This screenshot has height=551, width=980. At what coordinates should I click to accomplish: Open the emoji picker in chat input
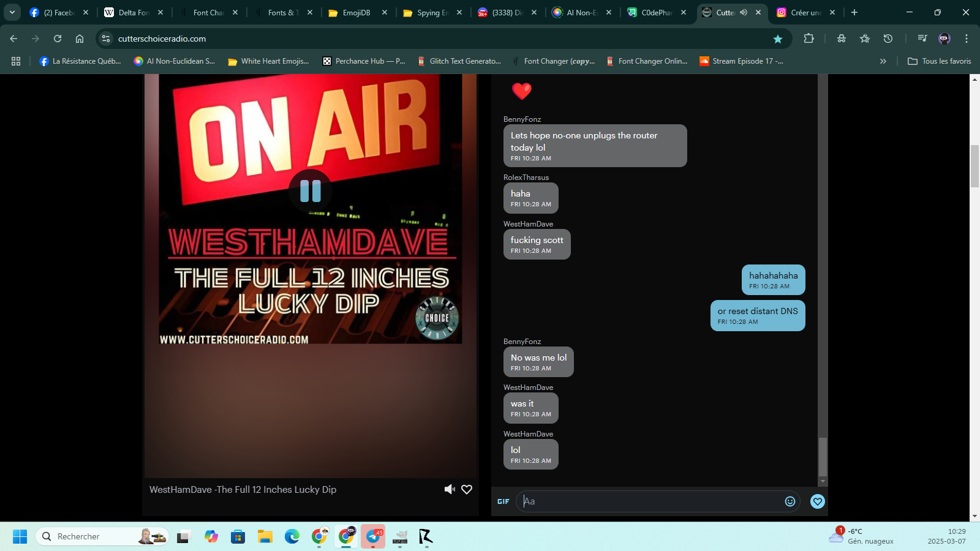pos(790,501)
